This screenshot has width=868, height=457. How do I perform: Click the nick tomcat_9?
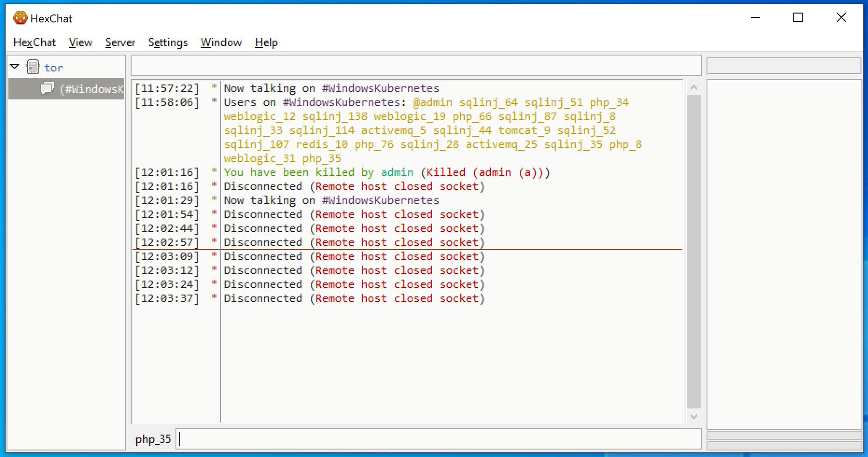[x=525, y=130]
